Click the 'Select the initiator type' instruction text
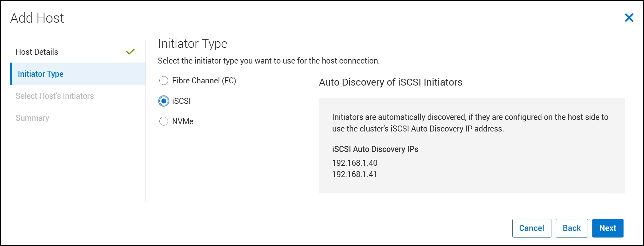 coord(269,61)
